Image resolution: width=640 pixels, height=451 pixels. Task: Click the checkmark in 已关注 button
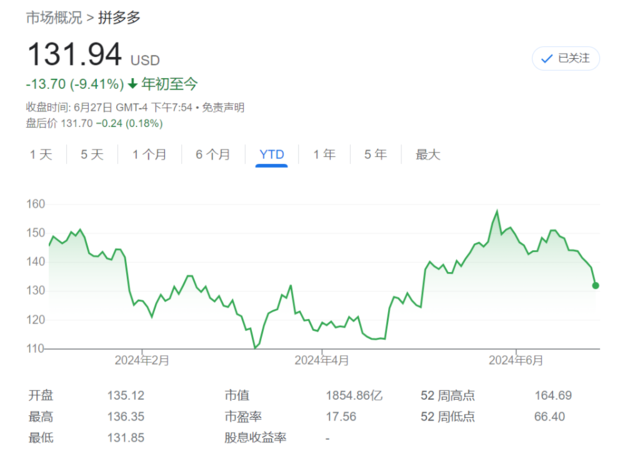[547, 59]
